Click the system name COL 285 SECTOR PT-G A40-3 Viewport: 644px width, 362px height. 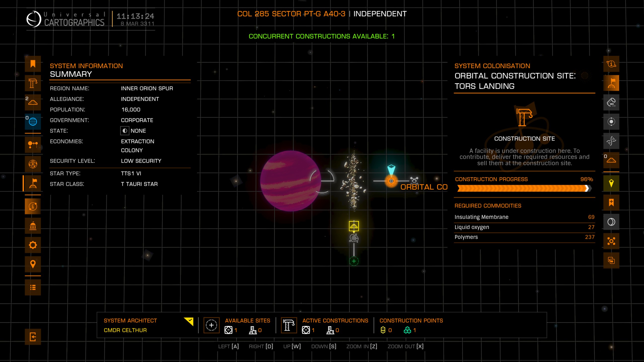pyautogui.click(x=291, y=14)
